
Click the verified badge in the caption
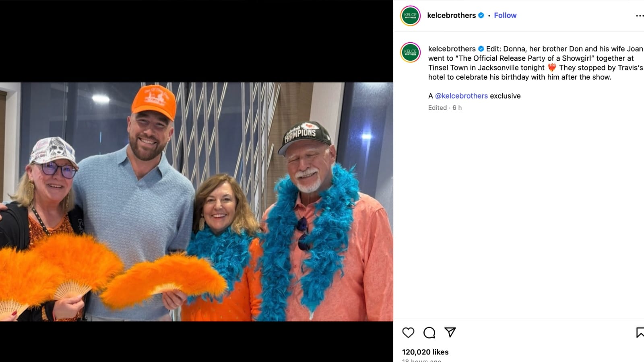481,49
